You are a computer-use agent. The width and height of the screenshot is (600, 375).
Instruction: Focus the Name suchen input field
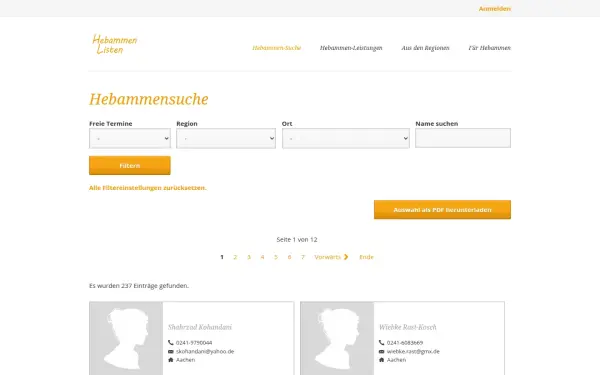pyautogui.click(x=463, y=138)
